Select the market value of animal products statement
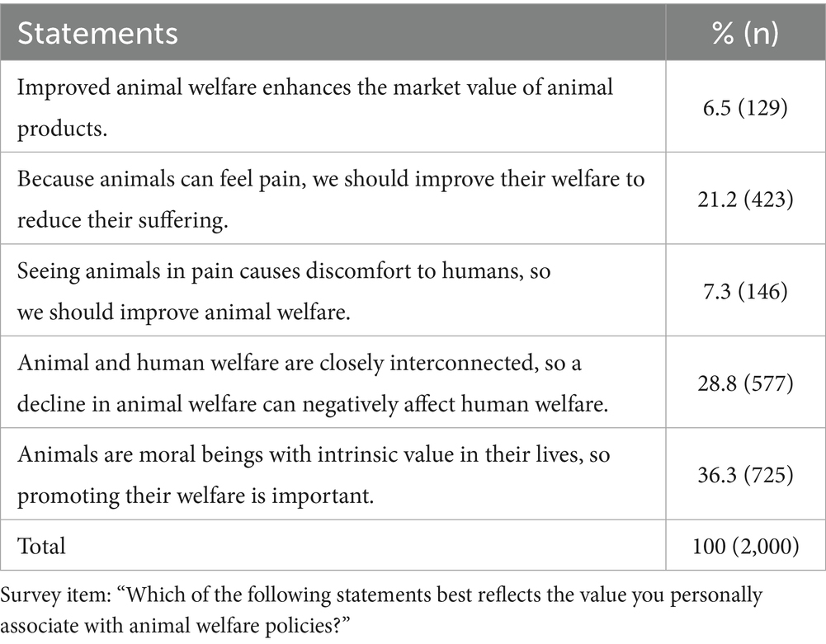 [x=315, y=107]
